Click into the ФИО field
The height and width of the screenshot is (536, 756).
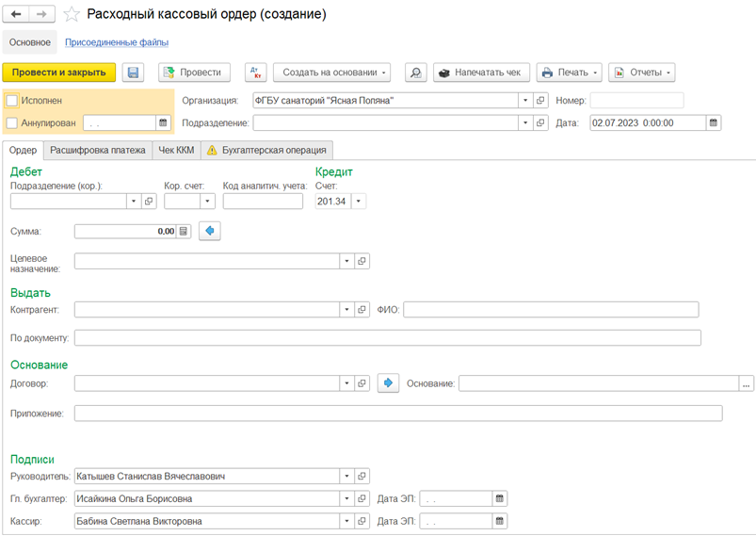(551, 310)
